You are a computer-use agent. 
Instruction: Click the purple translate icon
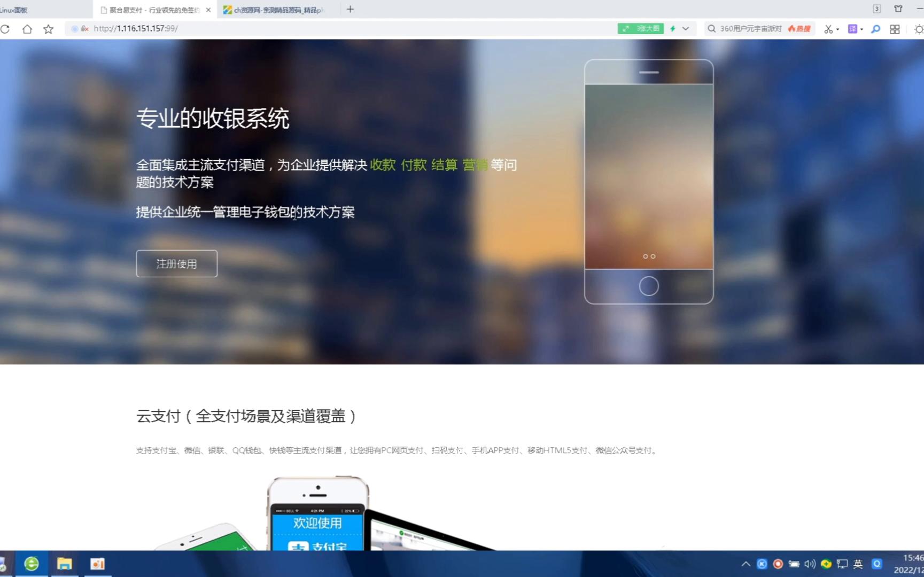point(852,29)
